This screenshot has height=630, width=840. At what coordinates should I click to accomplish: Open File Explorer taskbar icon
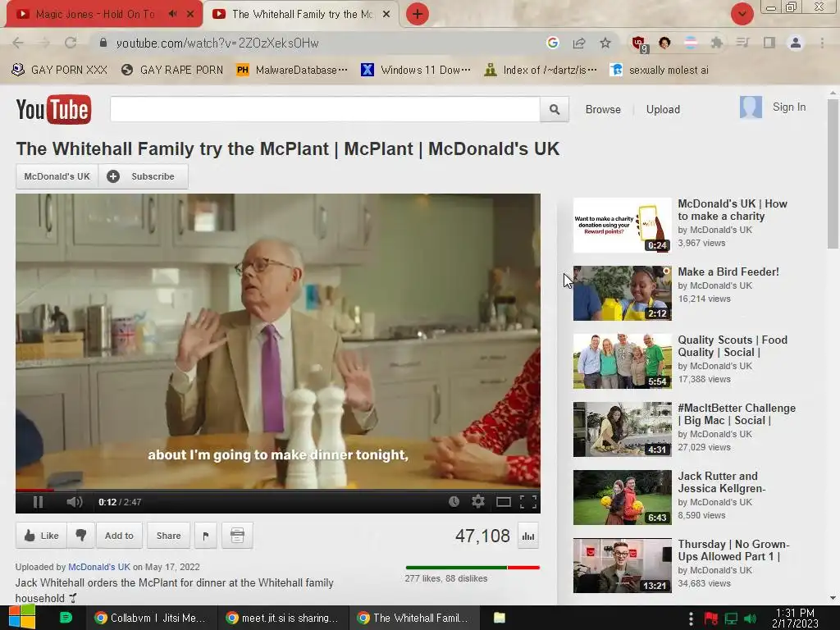click(x=500, y=618)
